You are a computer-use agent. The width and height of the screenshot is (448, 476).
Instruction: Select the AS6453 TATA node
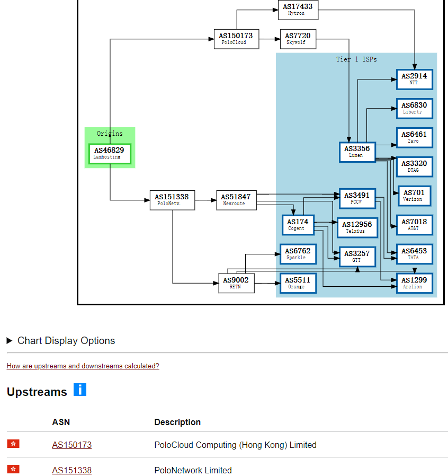click(414, 254)
